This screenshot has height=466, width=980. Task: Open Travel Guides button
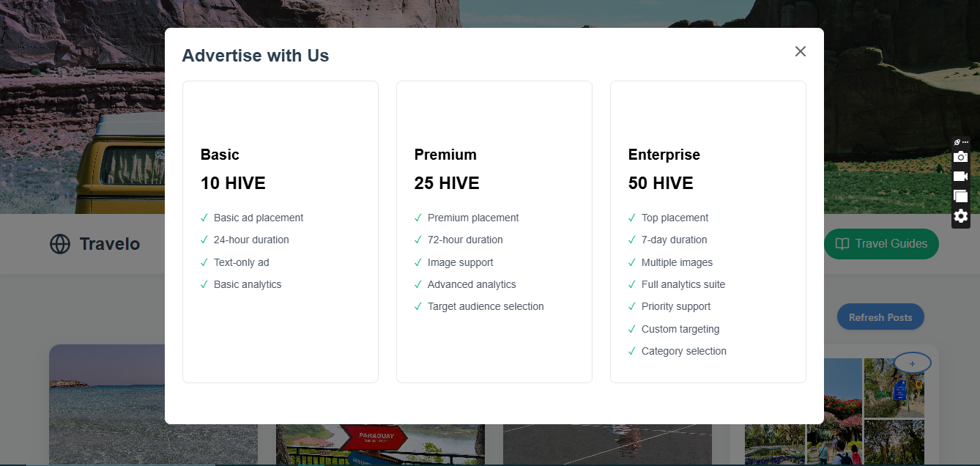click(x=881, y=244)
